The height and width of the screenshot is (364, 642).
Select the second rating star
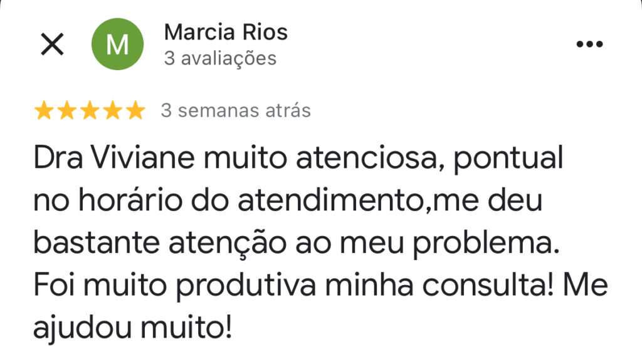tap(68, 111)
